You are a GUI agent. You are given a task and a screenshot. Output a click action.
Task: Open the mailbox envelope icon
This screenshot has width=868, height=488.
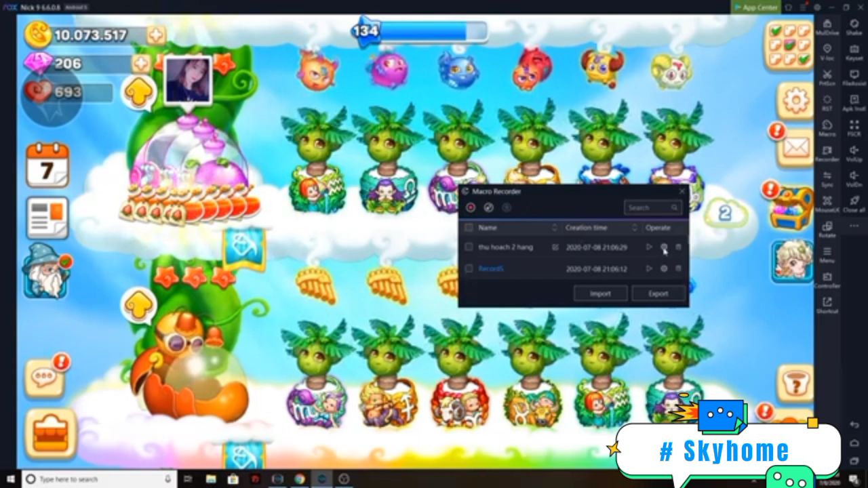794,146
